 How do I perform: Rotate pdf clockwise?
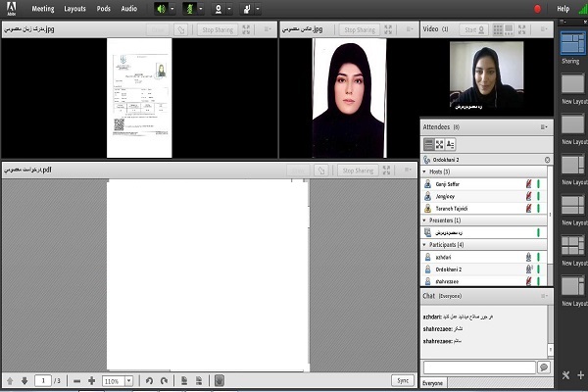pos(164,381)
